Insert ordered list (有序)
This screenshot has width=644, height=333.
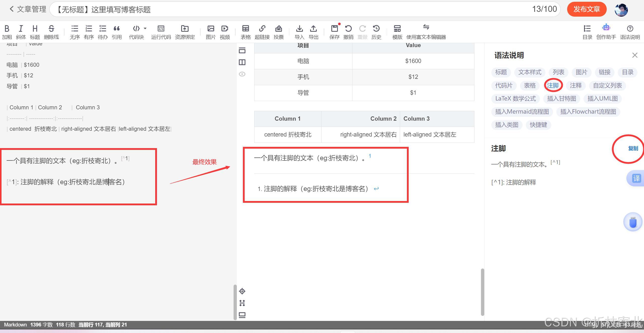89,32
